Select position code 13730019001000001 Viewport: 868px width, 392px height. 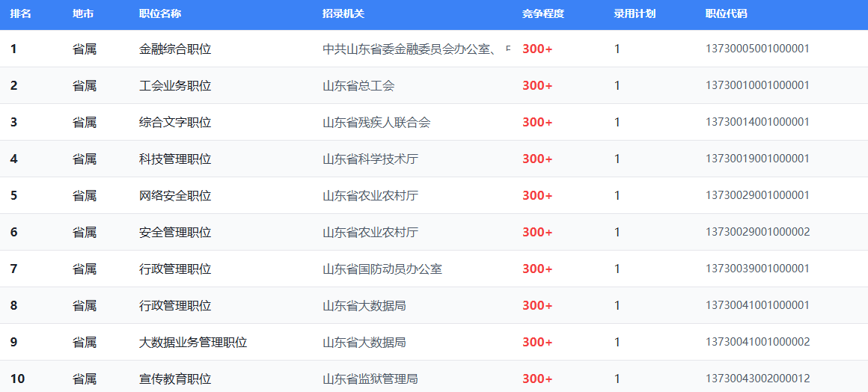click(x=757, y=159)
